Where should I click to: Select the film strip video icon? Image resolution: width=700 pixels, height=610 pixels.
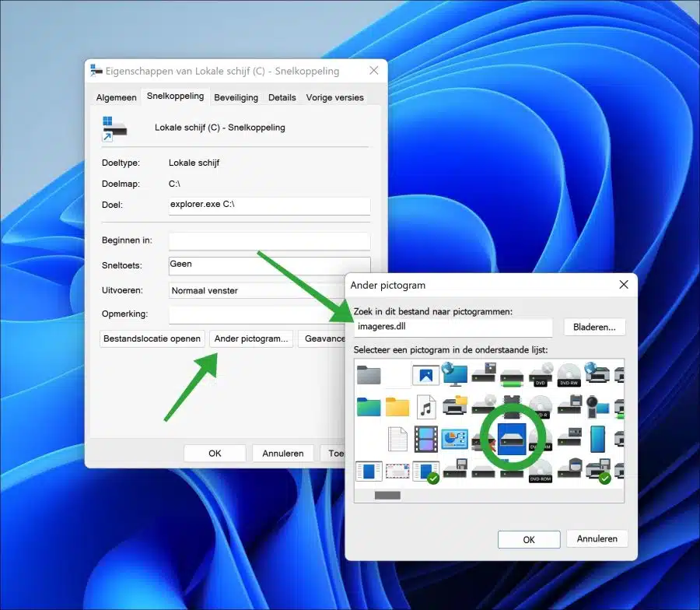click(x=426, y=439)
